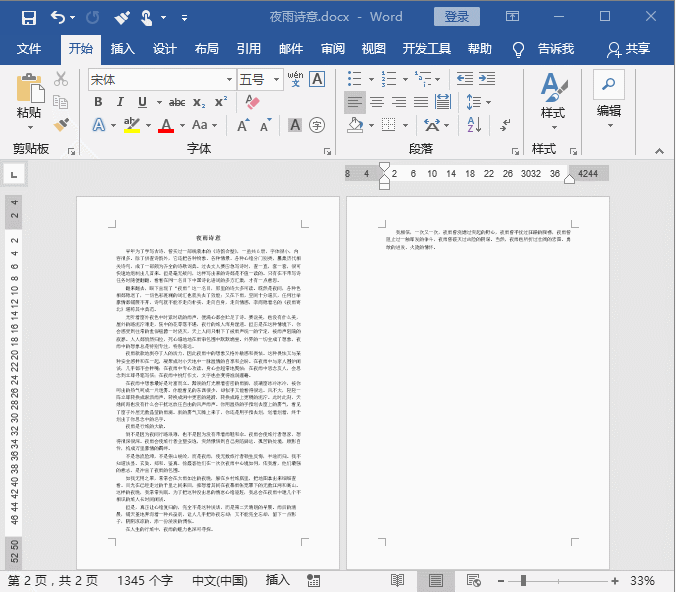The image size is (676, 592).
Task: Select the Strikethrough abc icon
Action: (x=176, y=102)
